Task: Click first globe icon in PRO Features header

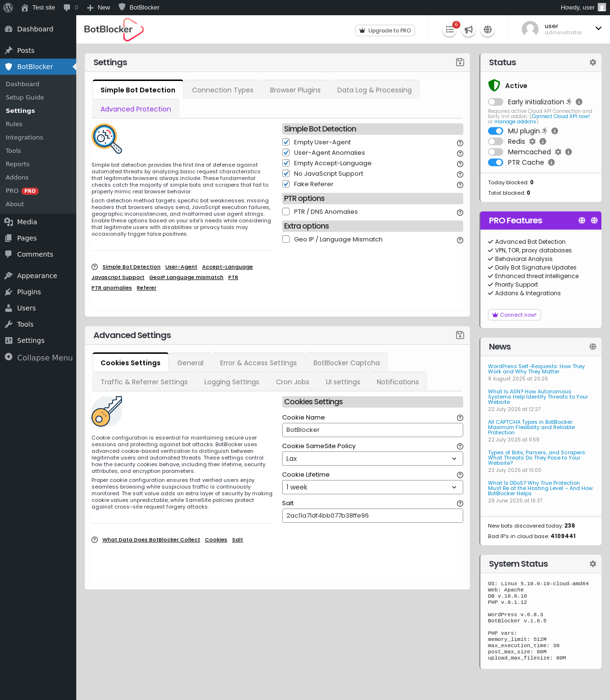Action: click(582, 220)
